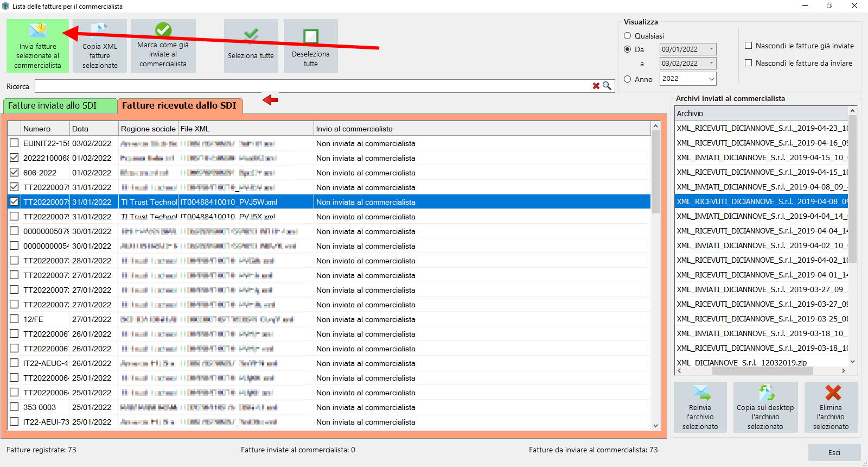This screenshot has height=467, width=868.
Task: Click Reinvia l'archivio selezionato button
Action: 700,407
